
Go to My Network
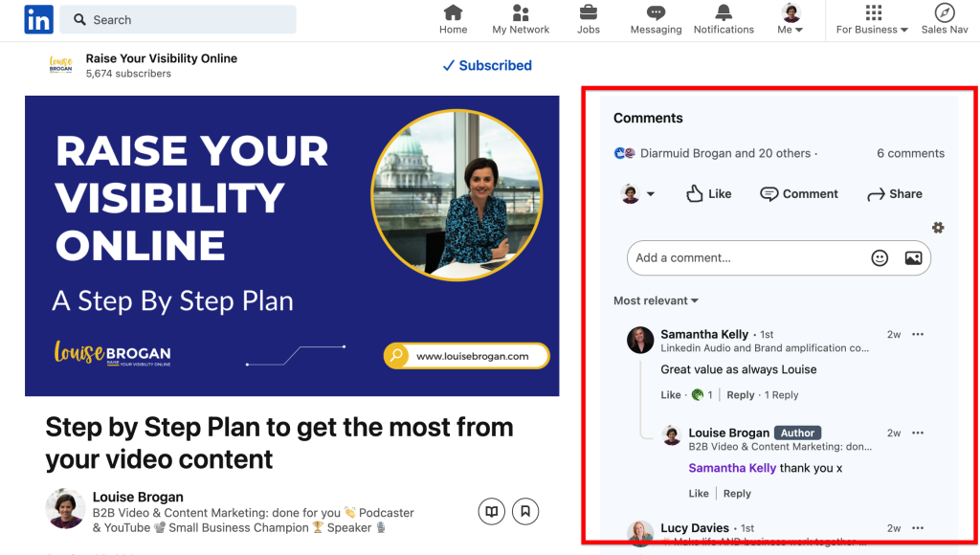[521, 13]
